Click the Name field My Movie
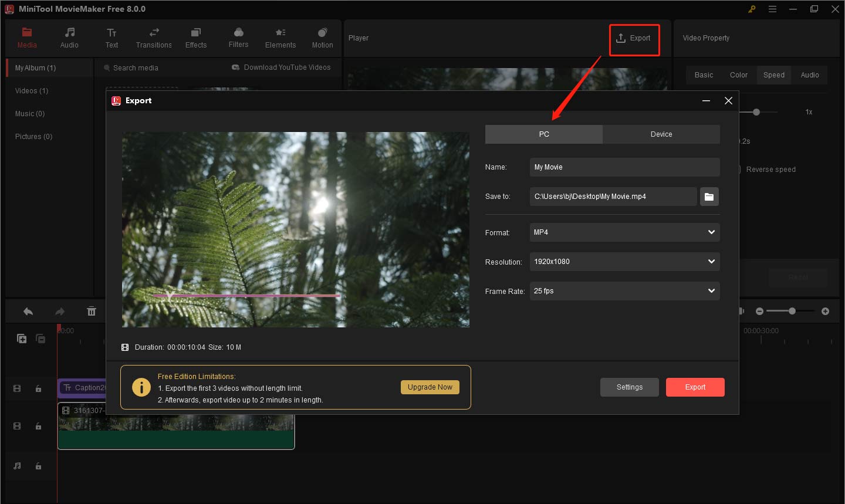Viewport: 845px width, 504px height. [624, 167]
